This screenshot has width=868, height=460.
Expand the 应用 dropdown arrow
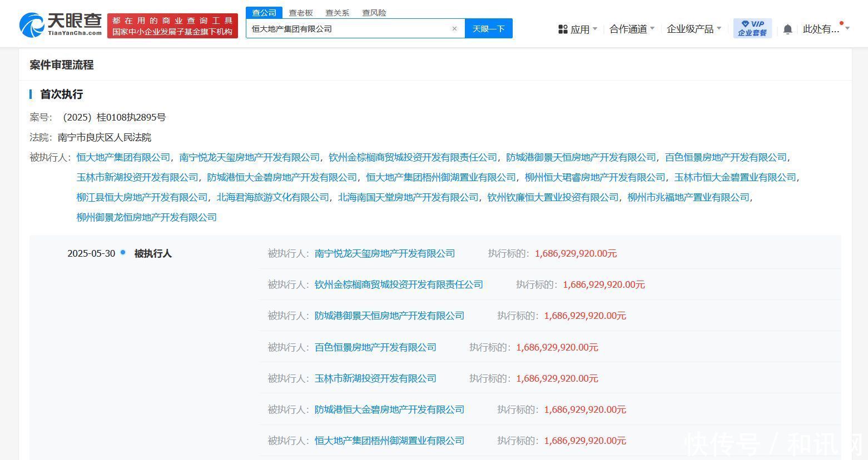(x=595, y=29)
